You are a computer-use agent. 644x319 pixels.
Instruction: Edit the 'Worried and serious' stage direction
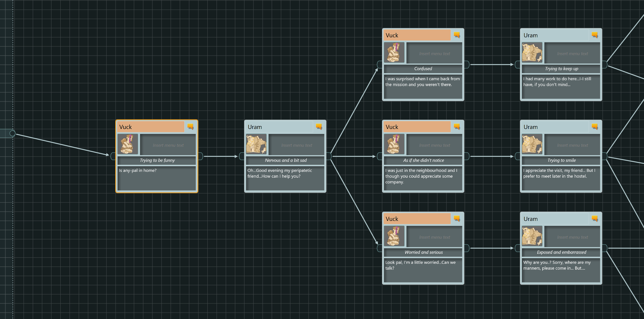click(x=423, y=252)
